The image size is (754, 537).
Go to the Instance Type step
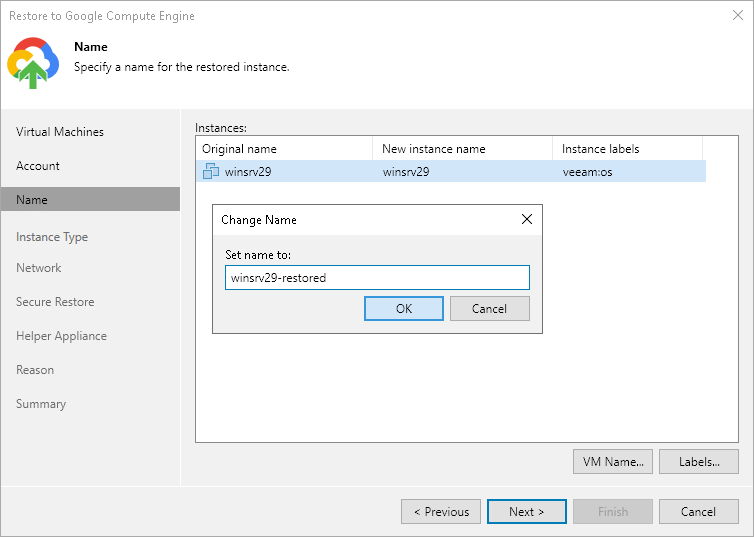coord(52,237)
